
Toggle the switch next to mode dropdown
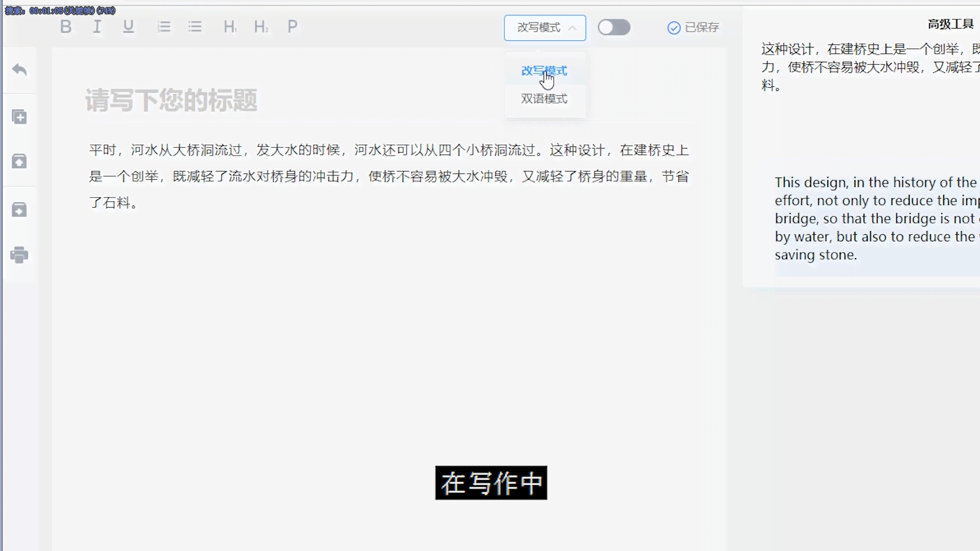click(614, 27)
